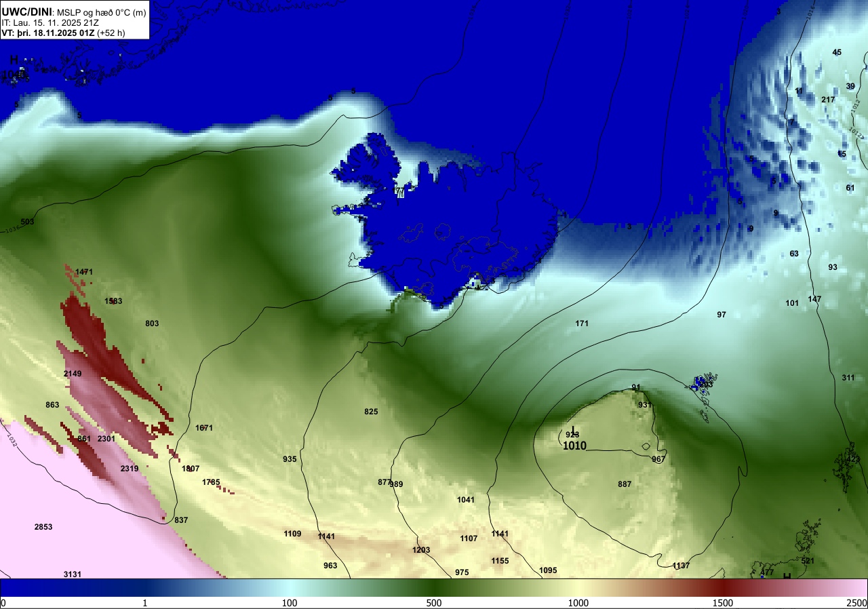Click the map value 39
Screen dimensions: 868x609
pyautogui.click(x=850, y=86)
